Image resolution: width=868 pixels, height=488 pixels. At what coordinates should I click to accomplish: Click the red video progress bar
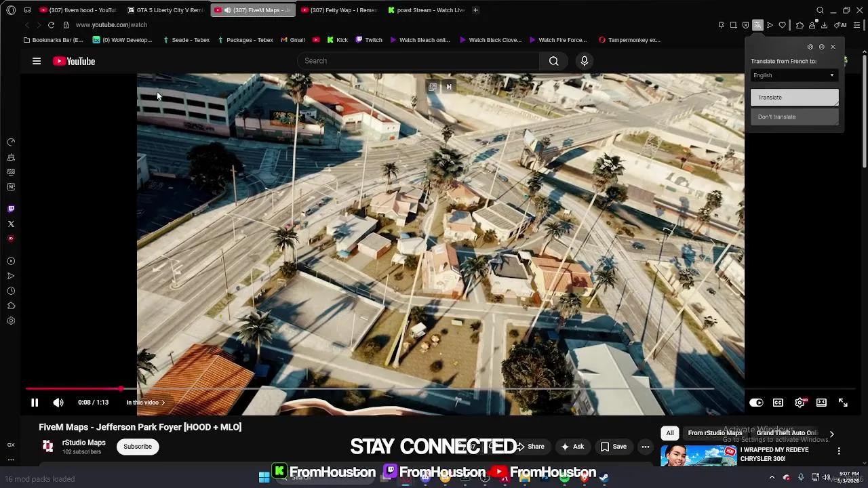(x=73, y=389)
